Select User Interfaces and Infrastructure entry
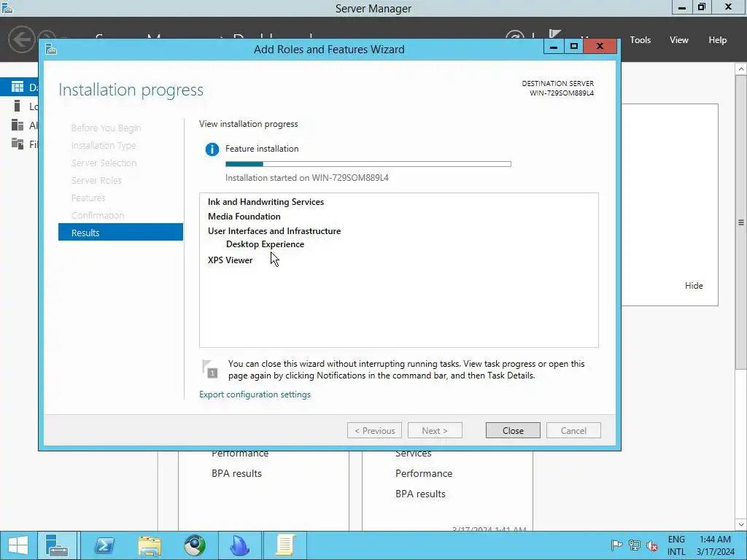The height and width of the screenshot is (560, 747). point(274,231)
